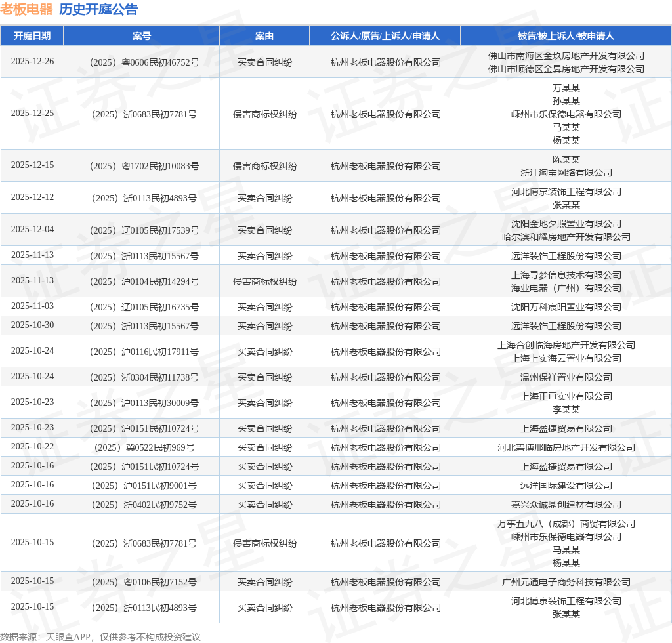This screenshot has height=643, width=672.
Task: Select case number 粤0606民初46752号
Action: 160,62
